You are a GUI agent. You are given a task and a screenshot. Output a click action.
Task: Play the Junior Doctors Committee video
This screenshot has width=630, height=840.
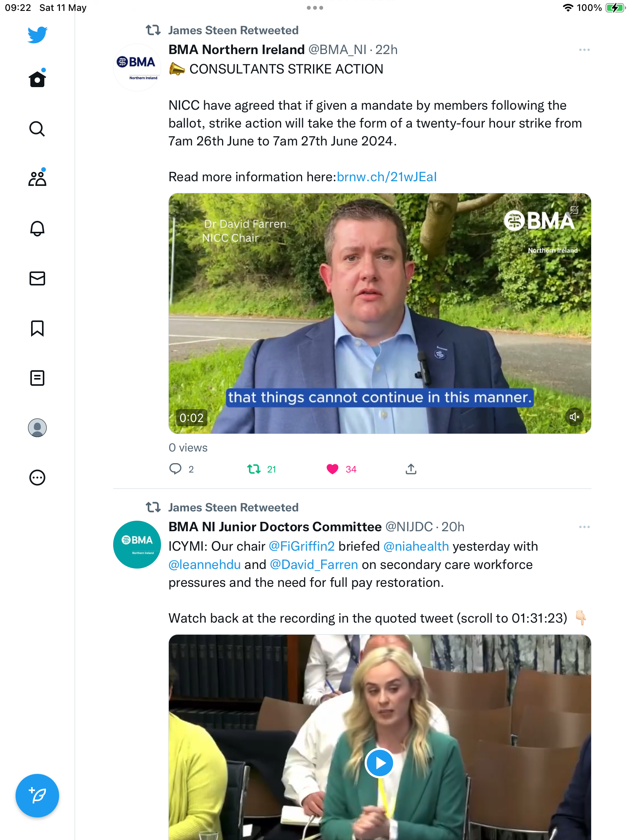[x=379, y=763]
